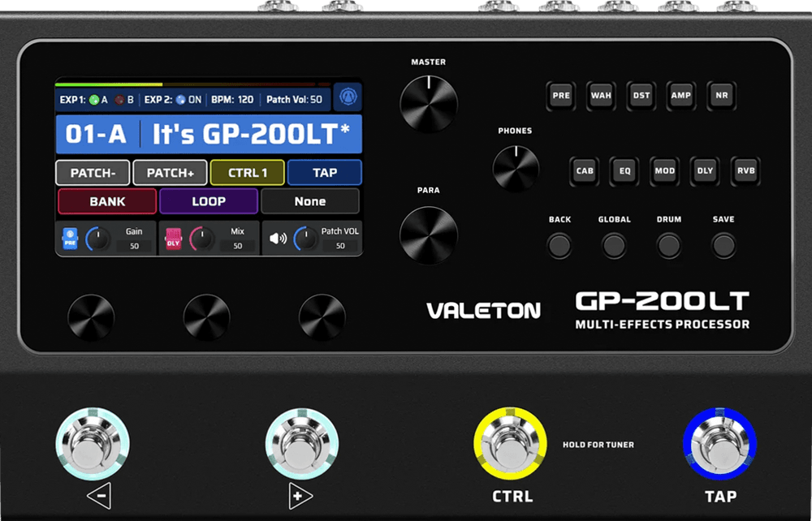The height and width of the screenshot is (521, 812).
Task: Click the second quick-access knob under Mix
Action: 206,317
